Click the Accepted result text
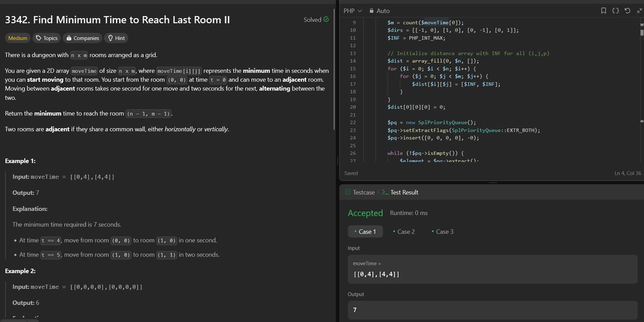Screen dimensions: 644x322 [365, 213]
